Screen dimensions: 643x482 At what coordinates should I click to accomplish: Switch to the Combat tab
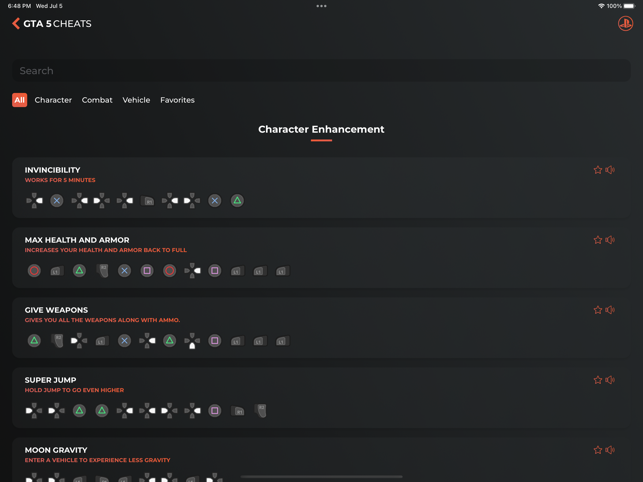click(x=97, y=100)
